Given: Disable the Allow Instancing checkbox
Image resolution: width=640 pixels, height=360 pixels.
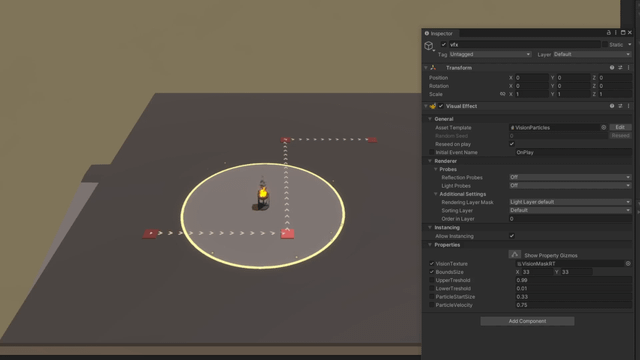Looking at the screenshot, I should click(x=512, y=236).
